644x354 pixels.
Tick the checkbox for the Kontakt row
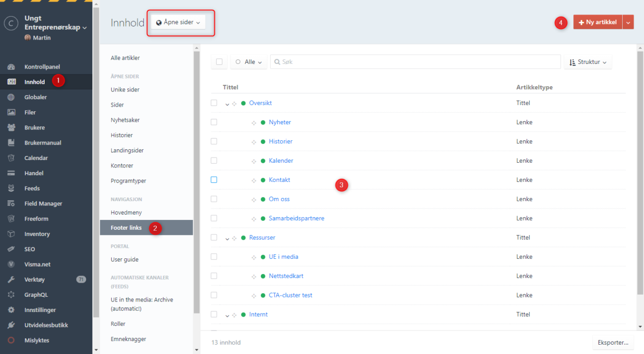(x=214, y=180)
